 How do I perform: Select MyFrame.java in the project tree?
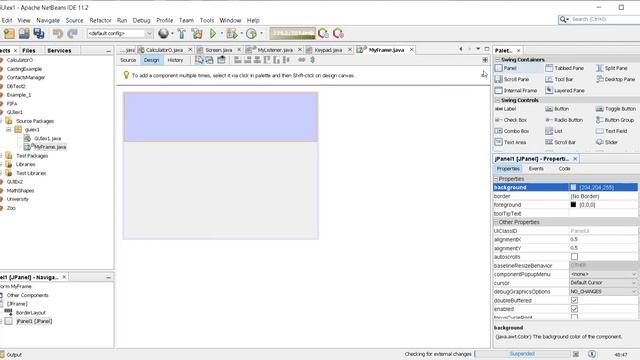click(50, 147)
